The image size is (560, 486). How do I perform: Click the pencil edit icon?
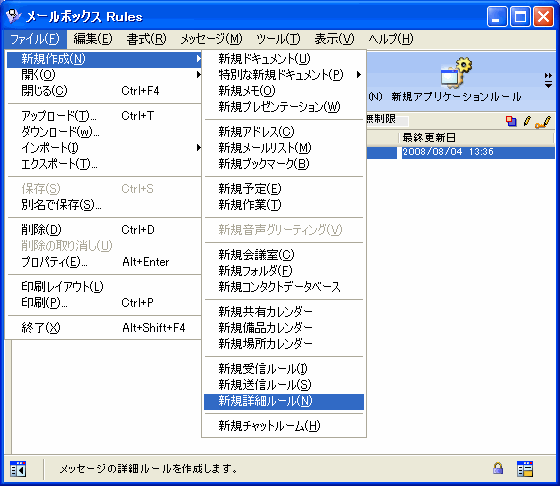tap(527, 121)
